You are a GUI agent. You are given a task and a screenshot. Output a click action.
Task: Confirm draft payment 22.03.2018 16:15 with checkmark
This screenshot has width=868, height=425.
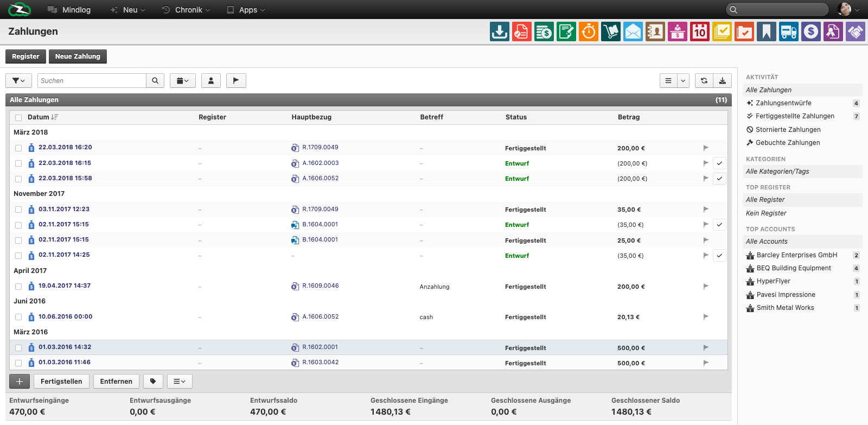coord(719,163)
